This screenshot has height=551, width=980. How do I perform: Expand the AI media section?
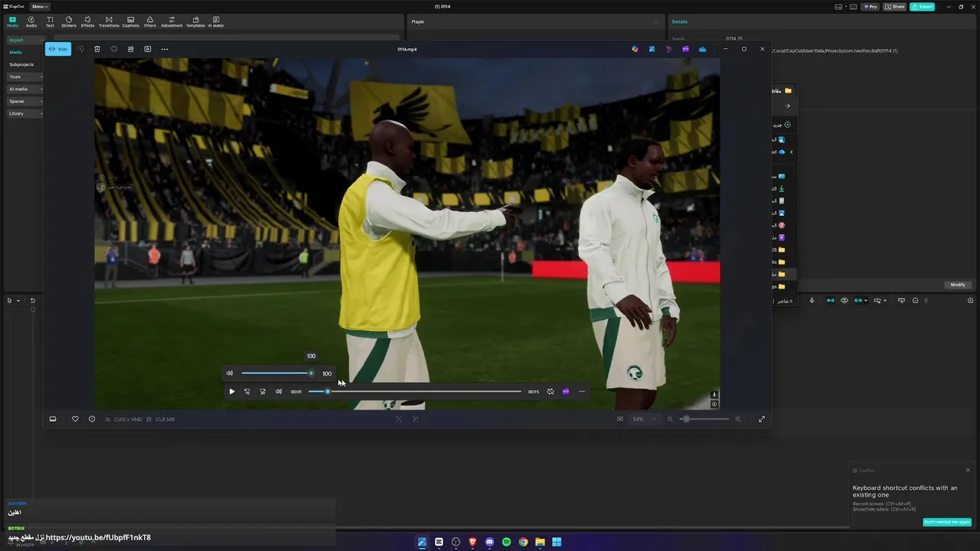25,89
